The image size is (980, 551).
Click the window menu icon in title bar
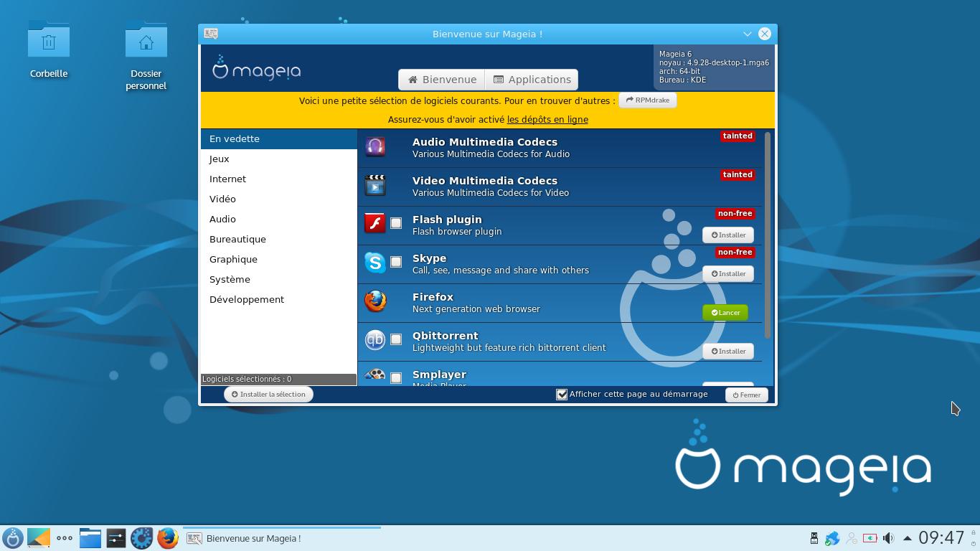(211, 34)
